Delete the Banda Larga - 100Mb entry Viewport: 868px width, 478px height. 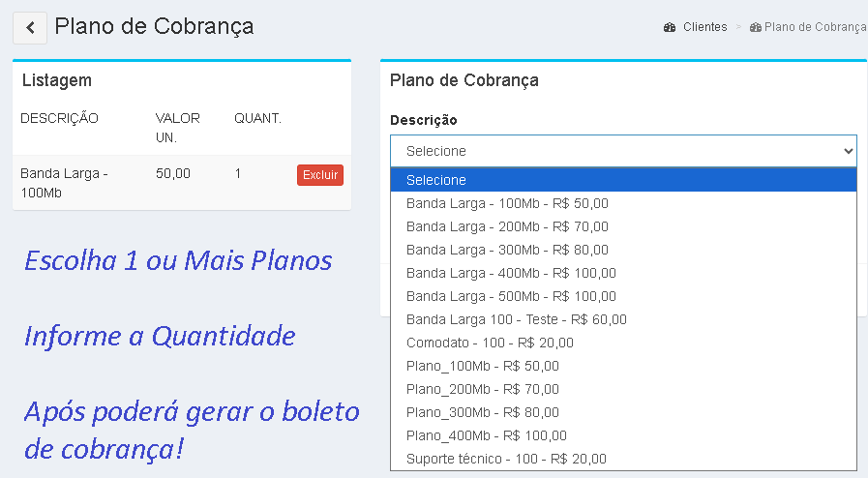319,175
